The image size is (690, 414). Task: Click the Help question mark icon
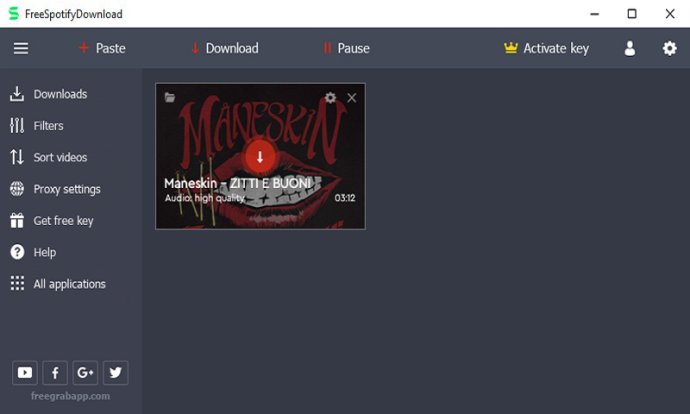click(17, 252)
